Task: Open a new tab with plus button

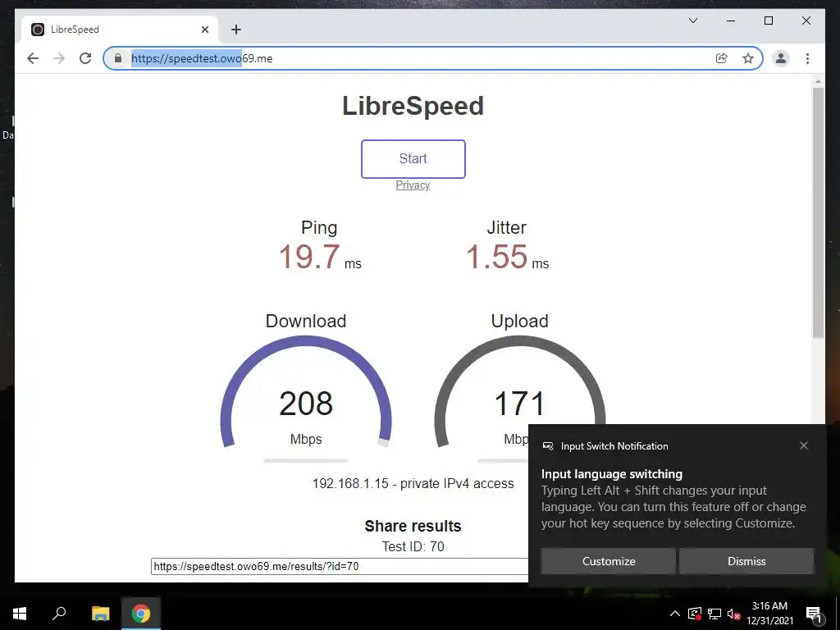Action: click(235, 30)
